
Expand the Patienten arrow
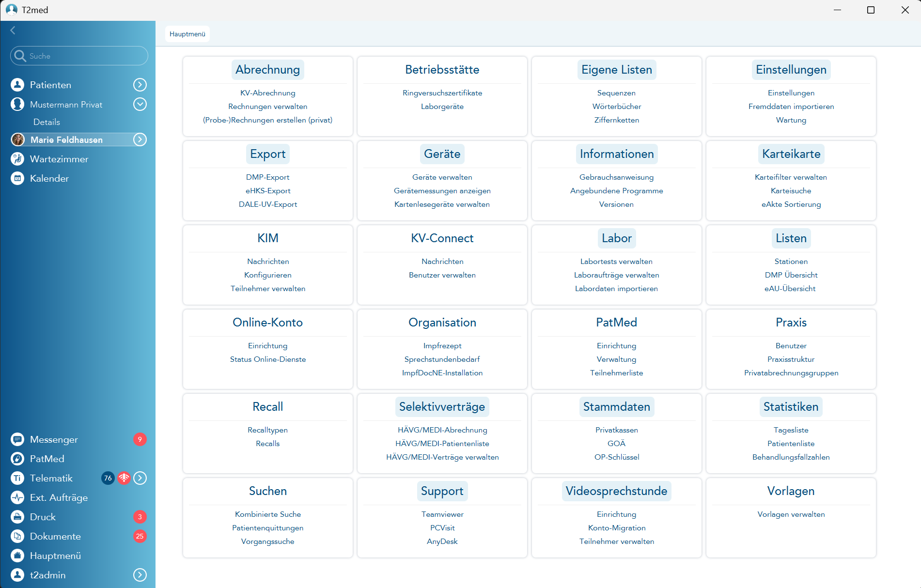[x=140, y=85]
